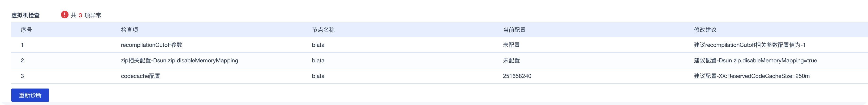
Task: Click the 节点名称 column header
Action: pos(323,30)
